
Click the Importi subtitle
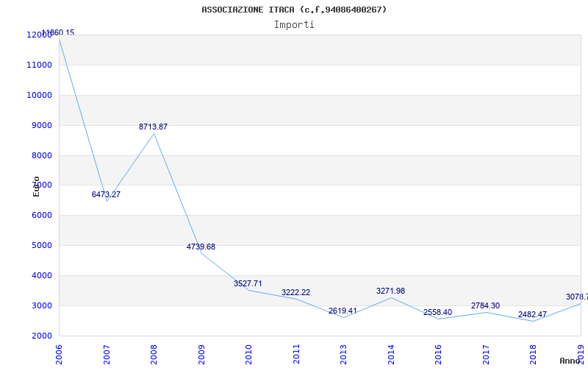pos(294,25)
